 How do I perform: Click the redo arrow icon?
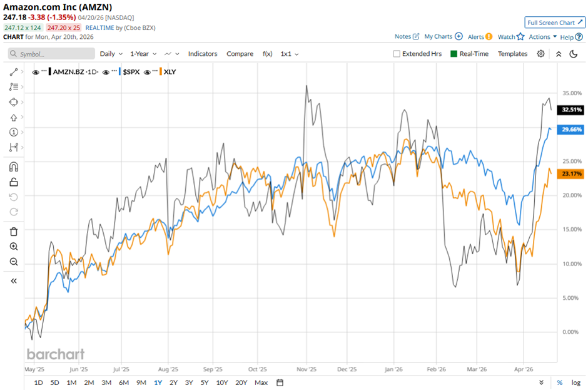pos(14,212)
